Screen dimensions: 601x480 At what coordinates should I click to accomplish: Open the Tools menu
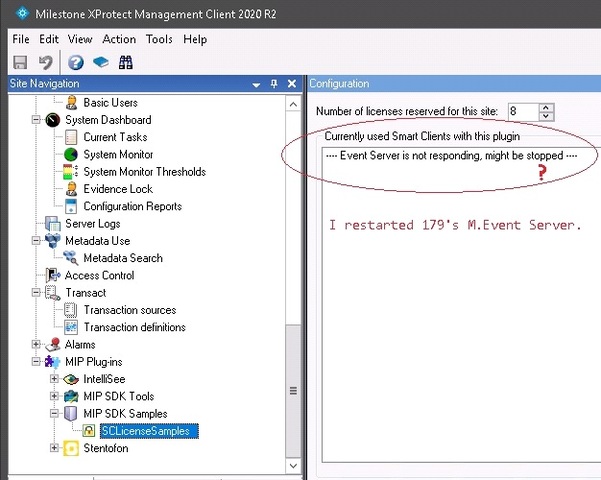point(159,39)
